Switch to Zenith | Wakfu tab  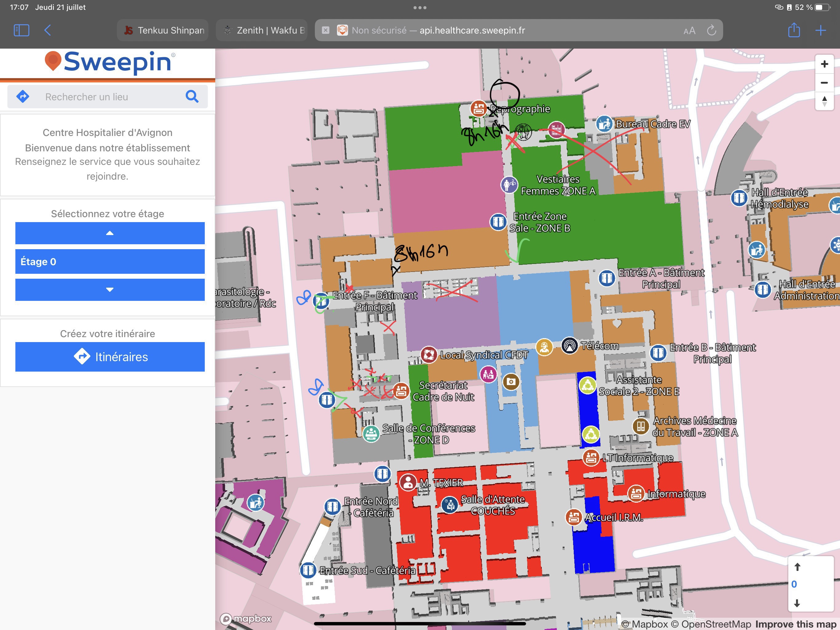click(262, 30)
